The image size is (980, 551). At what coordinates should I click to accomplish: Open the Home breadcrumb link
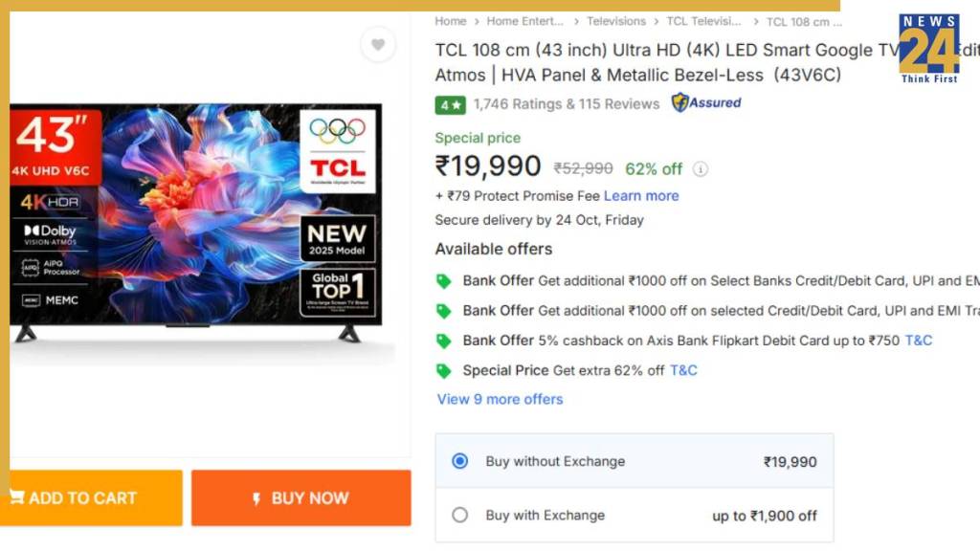pyautogui.click(x=451, y=21)
